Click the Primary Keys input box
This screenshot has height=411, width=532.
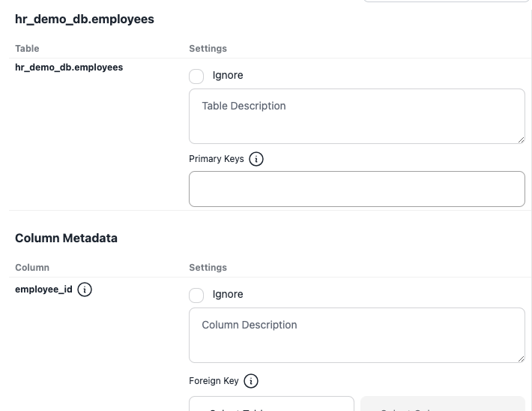(357, 189)
